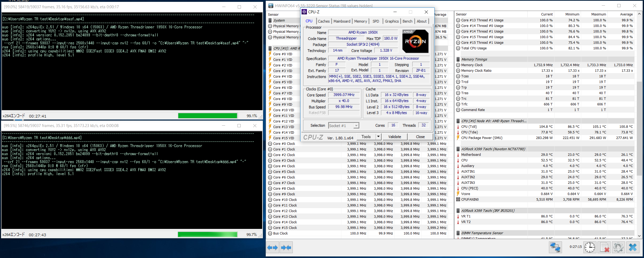This screenshot has width=644, height=258.
Task: Click CPU-Z title bar app icon
Action: 304,12
